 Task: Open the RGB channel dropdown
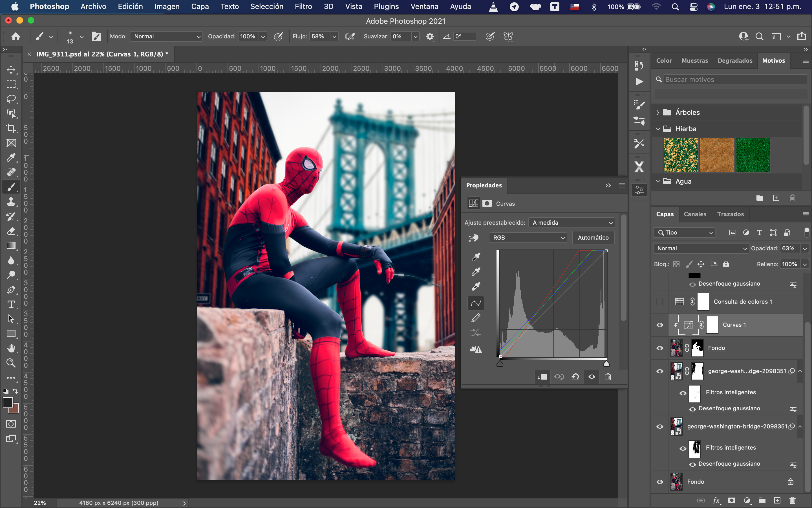(x=528, y=238)
